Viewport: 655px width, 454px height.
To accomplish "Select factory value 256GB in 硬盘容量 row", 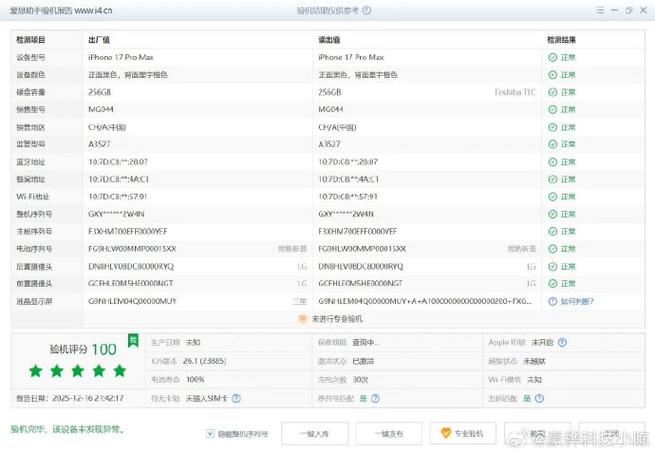I will [x=99, y=92].
